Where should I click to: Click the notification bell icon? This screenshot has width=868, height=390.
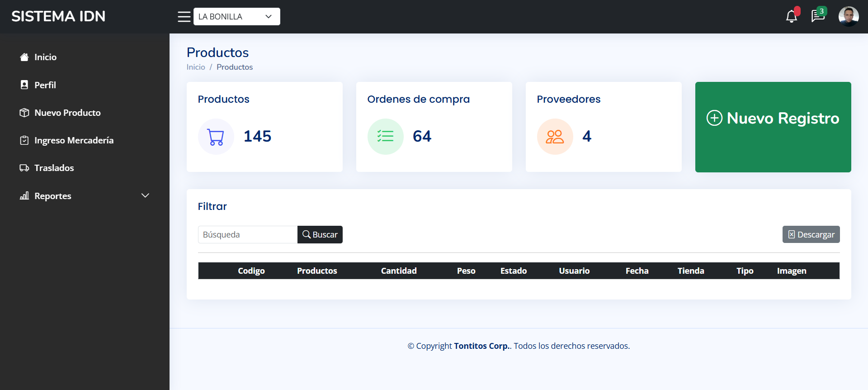coord(791,17)
